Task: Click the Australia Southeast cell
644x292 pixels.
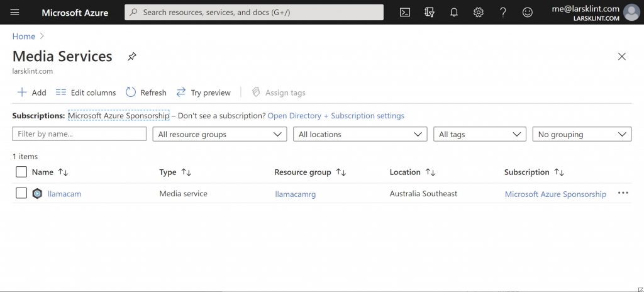Action: pyautogui.click(x=423, y=193)
